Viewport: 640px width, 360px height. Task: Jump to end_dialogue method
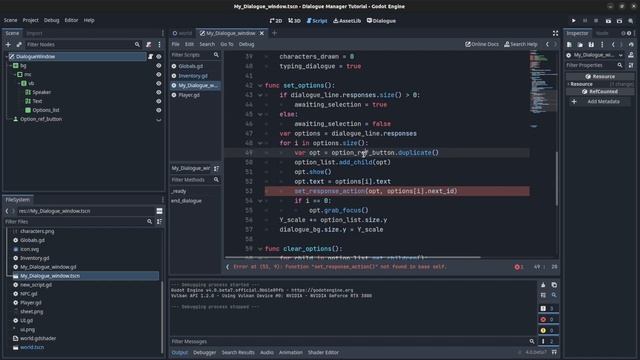[x=186, y=201]
